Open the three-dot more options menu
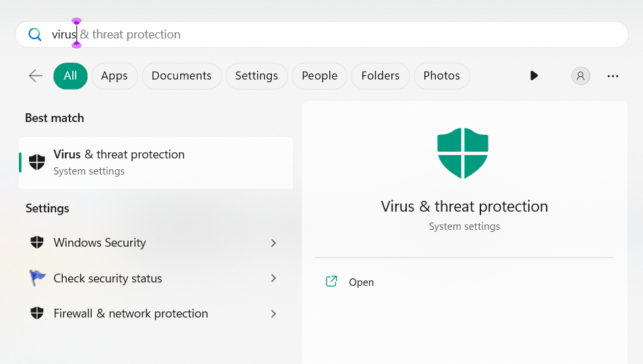This screenshot has width=643, height=364. pos(613,76)
